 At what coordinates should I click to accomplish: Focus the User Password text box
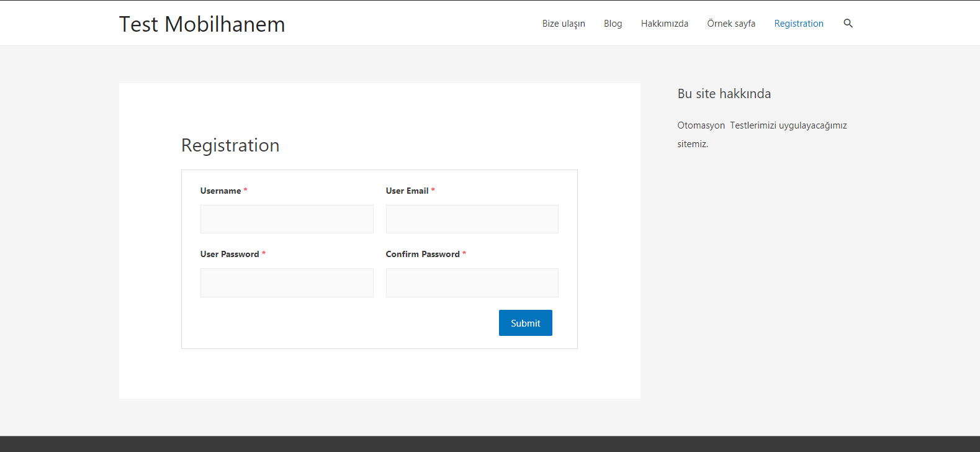pyautogui.click(x=287, y=282)
